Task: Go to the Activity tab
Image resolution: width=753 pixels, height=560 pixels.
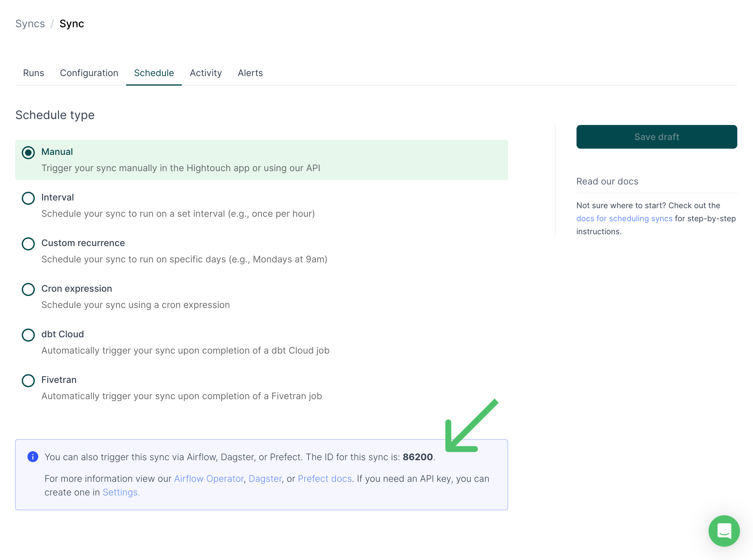Action: click(x=206, y=73)
